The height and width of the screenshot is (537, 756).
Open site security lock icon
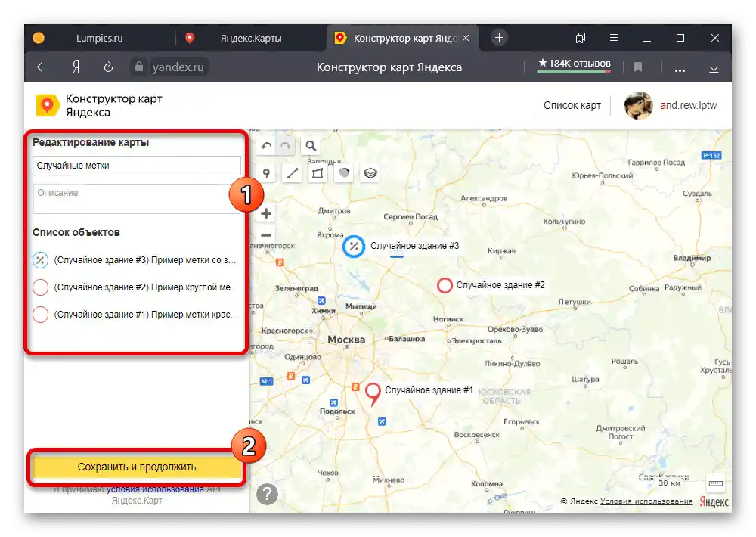pyautogui.click(x=139, y=67)
